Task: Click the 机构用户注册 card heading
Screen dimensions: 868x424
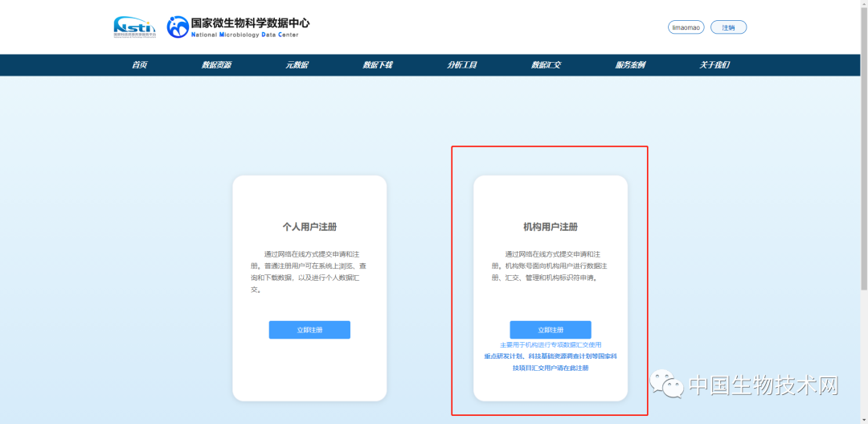Action: point(551,227)
